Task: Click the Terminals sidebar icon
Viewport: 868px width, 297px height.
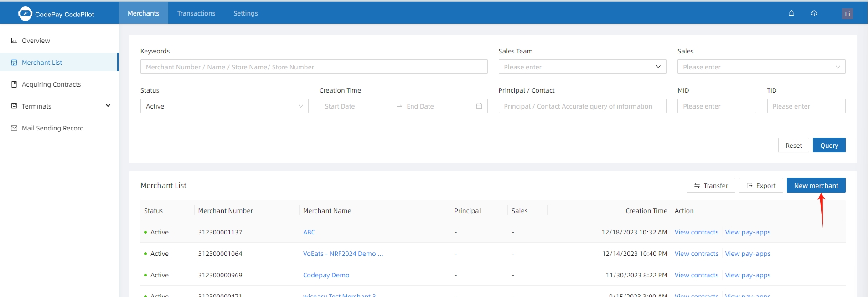Action: click(x=14, y=106)
